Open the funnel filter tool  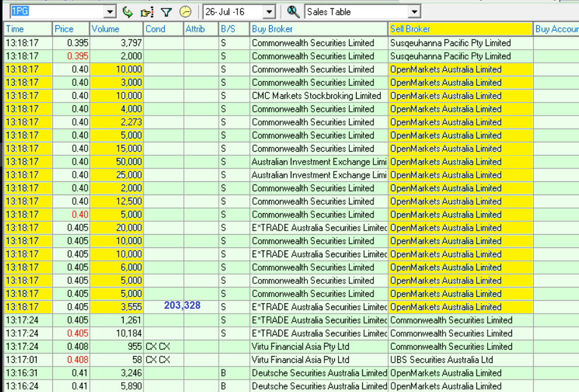pyautogui.click(x=166, y=12)
